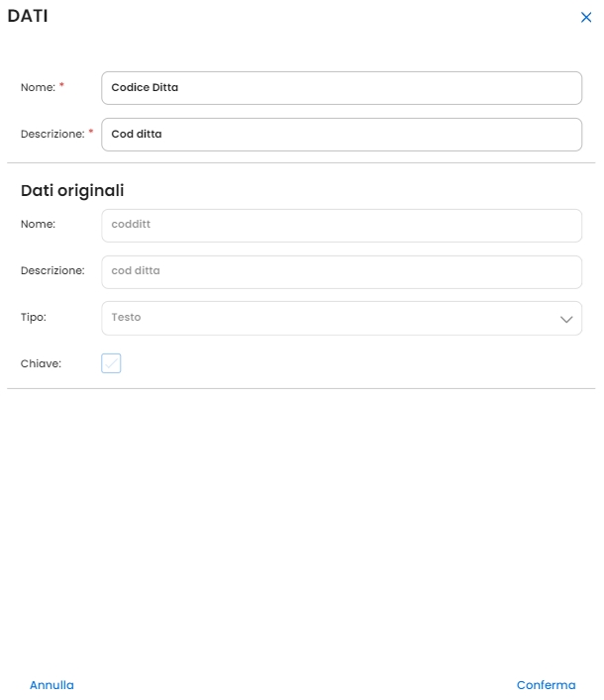Close the DATI dialog with the X icon
604x700 pixels.
586,18
